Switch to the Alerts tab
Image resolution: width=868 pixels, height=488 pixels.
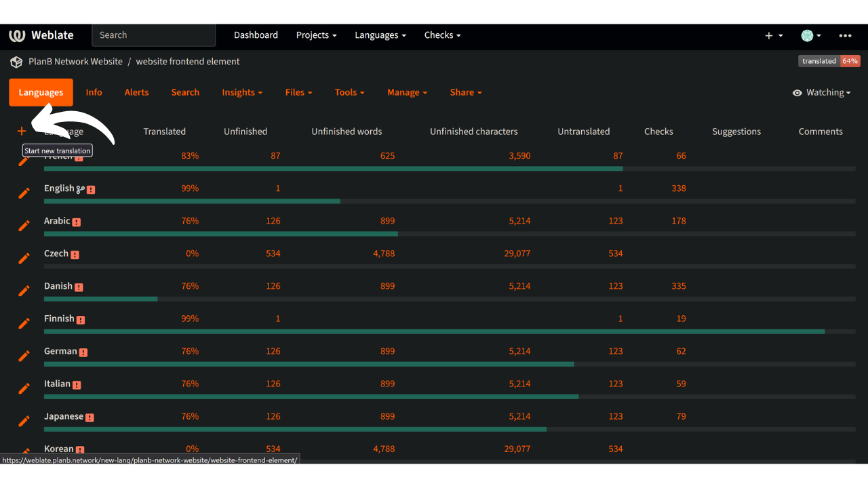pos(136,93)
